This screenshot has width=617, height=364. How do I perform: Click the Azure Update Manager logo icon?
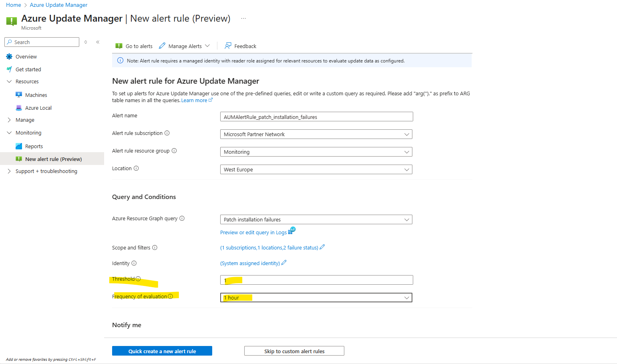[x=12, y=21]
